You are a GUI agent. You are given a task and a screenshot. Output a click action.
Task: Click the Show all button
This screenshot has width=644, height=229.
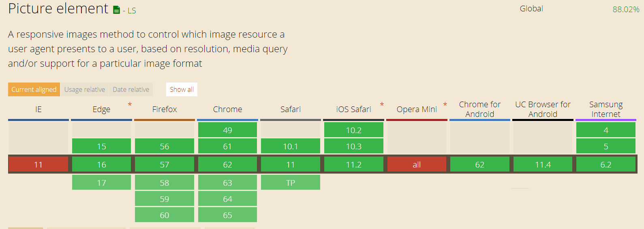tap(182, 89)
